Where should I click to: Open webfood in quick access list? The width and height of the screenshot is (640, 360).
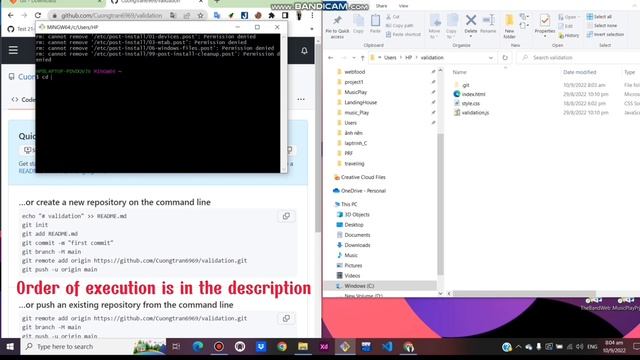point(355,72)
